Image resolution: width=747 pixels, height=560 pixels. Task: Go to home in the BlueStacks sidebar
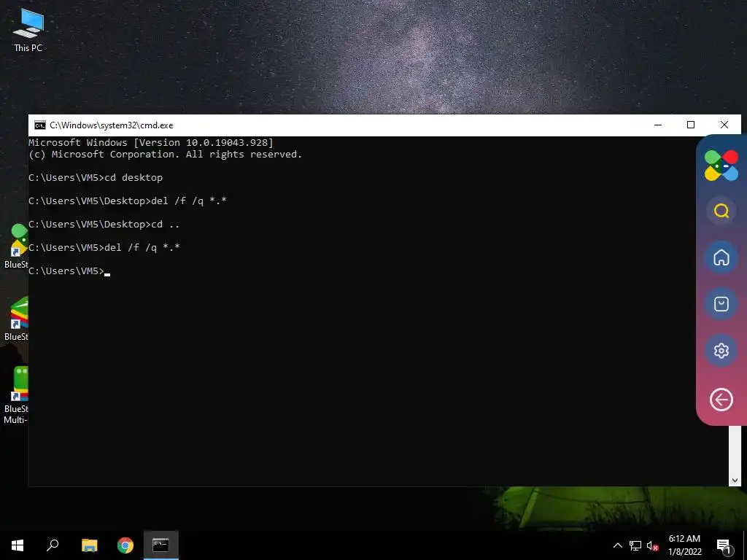(x=721, y=257)
